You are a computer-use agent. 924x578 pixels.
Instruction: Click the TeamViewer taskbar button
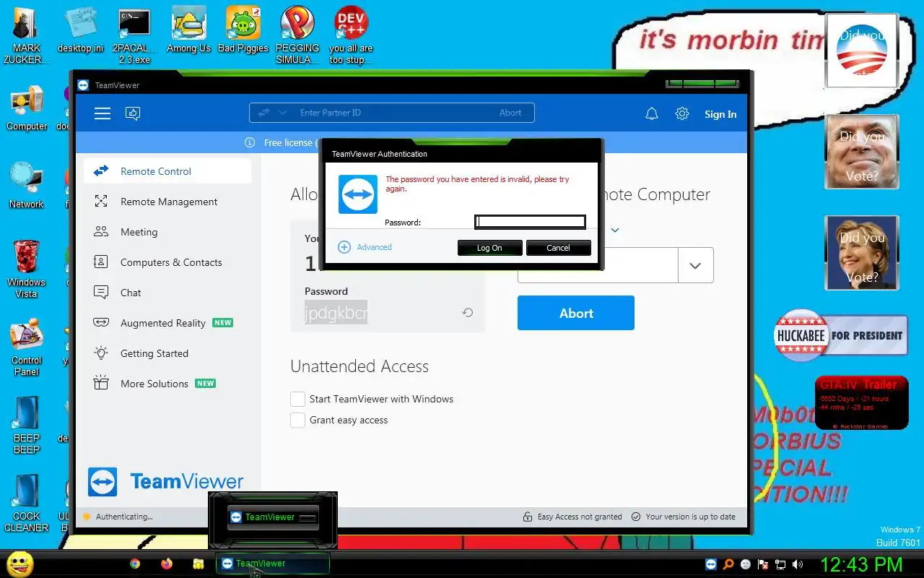click(x=273, y=564)
